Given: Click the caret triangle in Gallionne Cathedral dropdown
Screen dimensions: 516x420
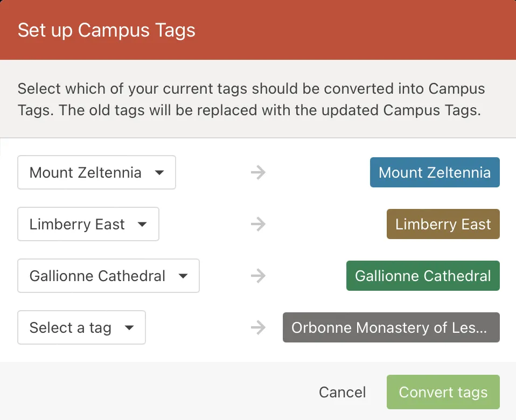Looking at the screenshot, I should click(x=183, y=276).
